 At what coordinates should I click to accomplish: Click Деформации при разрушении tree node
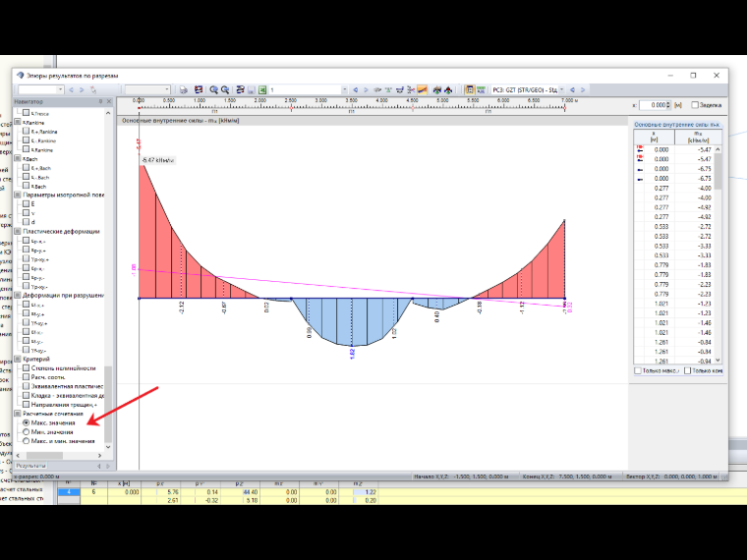point(63,296)
